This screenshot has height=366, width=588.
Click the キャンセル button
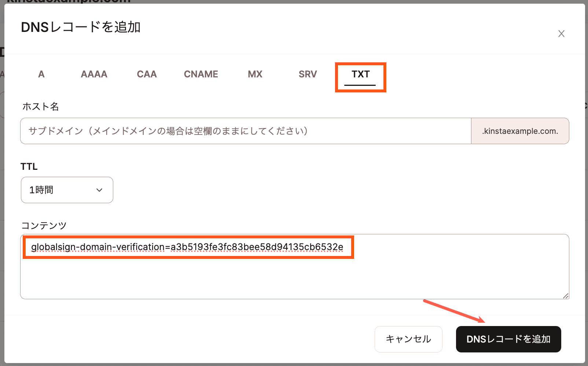click(x=408, y=339)
